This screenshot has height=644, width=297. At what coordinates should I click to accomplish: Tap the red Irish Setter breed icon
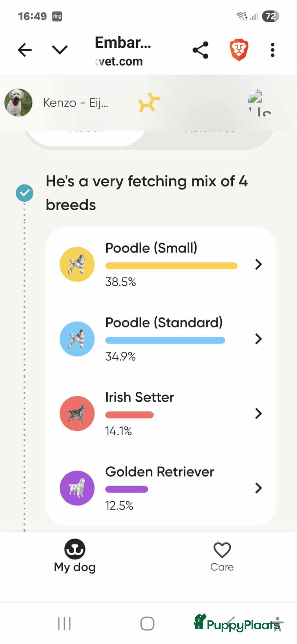click(77, 413)
